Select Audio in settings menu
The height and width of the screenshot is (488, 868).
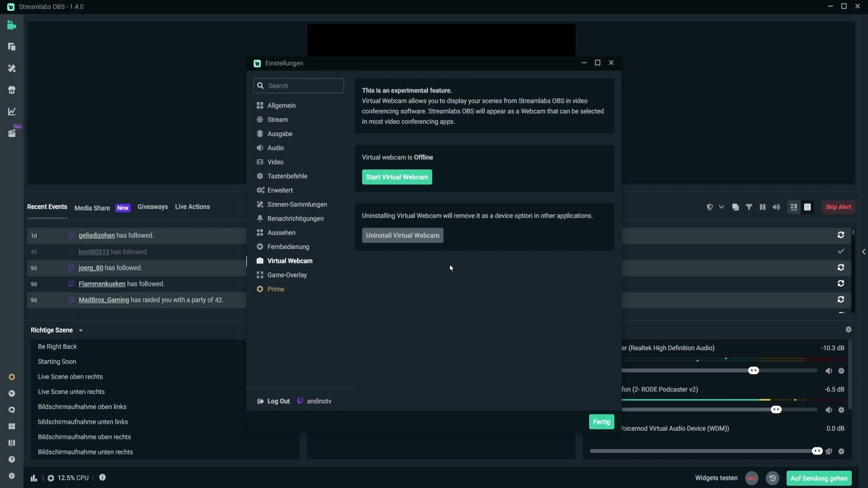coord(275,148)
